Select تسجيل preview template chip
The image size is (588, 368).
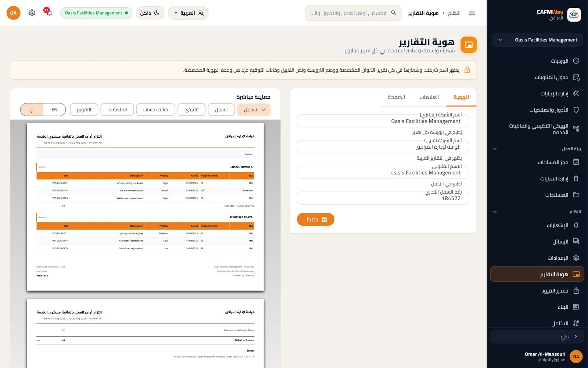click(254, 110)
